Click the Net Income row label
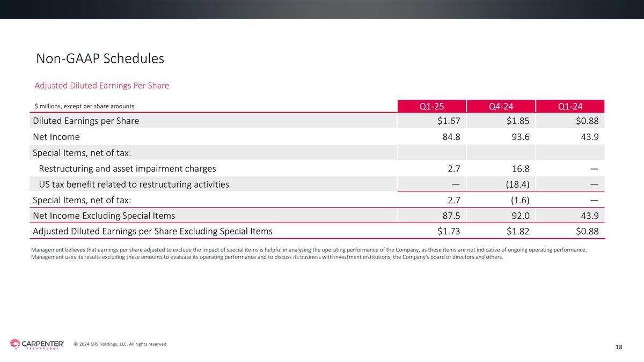 pyautogui.click(x=56, y=137)
